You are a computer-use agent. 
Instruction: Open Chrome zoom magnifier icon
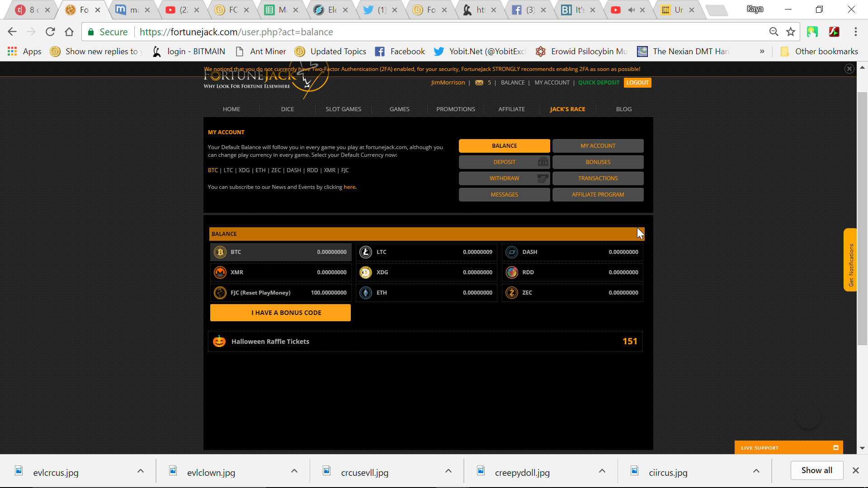point(774,32)
